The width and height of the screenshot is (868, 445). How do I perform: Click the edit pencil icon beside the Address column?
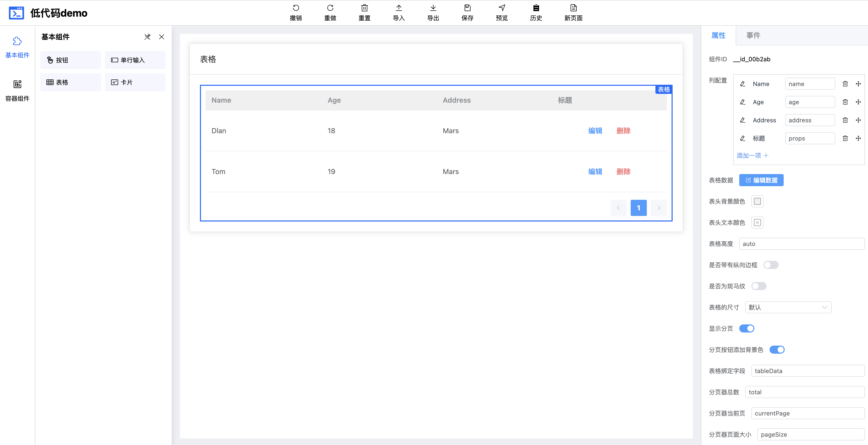(x=743, y=120)
